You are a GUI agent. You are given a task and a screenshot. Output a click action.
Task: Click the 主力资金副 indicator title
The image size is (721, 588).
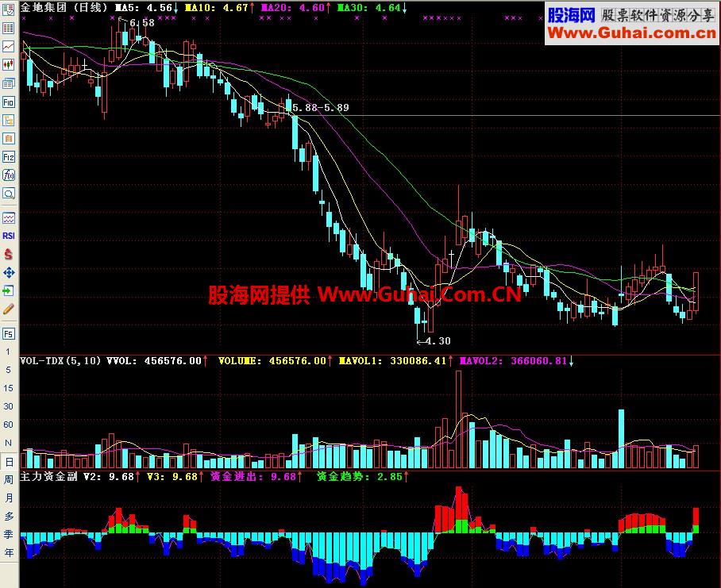pos(48,477)
